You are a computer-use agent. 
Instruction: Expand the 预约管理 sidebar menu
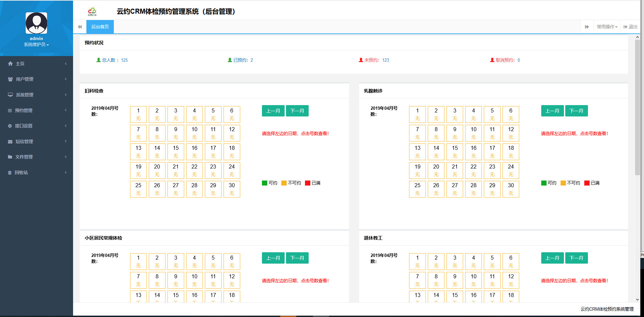pyautogui.click(x=36, y=110)
